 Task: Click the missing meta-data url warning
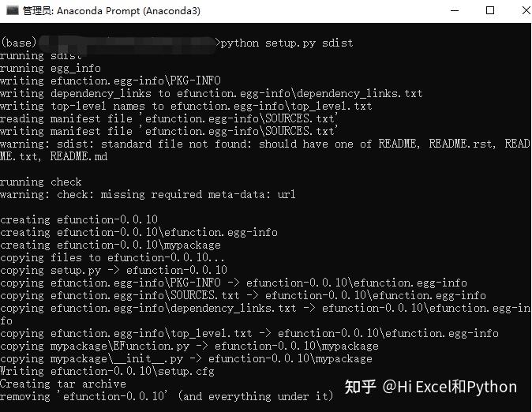point(148,194)
